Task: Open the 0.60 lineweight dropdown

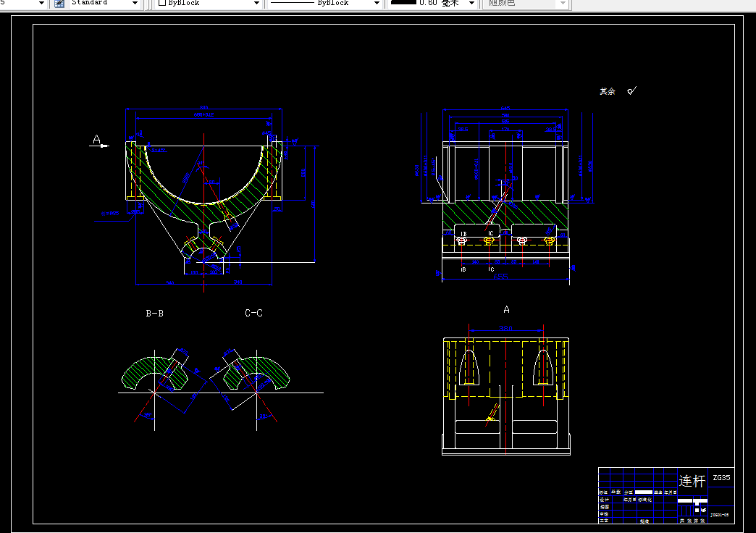Action: point(432,3)
